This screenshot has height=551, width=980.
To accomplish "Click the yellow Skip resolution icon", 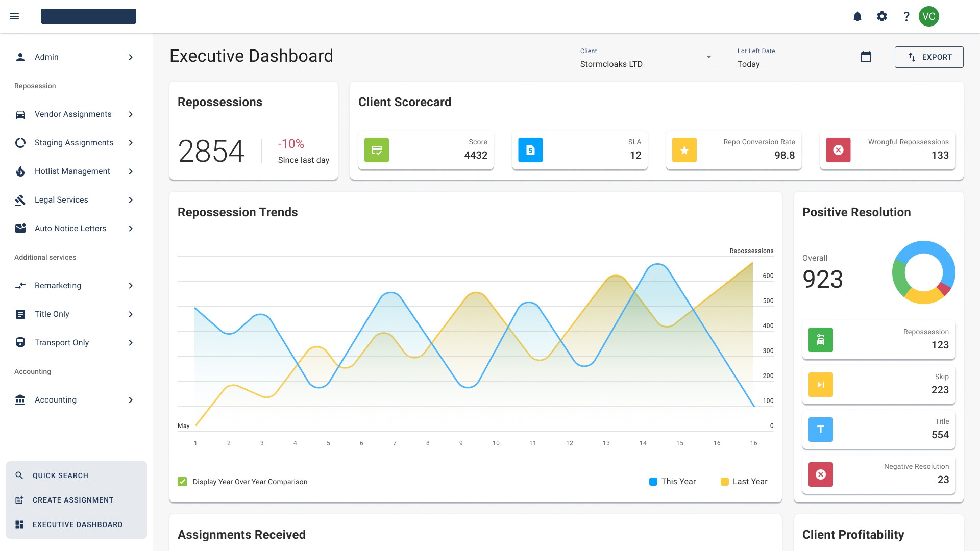I will (821, 385).
